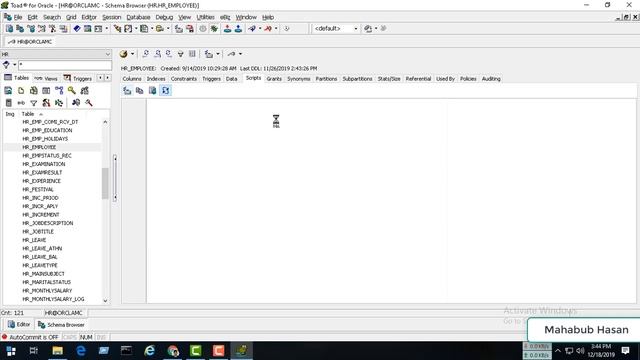
Task: Click the green bug icon in main toolbar
Action: (x=214, y=29)
